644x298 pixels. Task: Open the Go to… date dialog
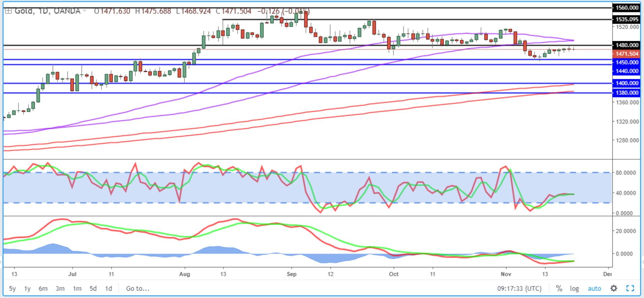(x=138, y=289)
